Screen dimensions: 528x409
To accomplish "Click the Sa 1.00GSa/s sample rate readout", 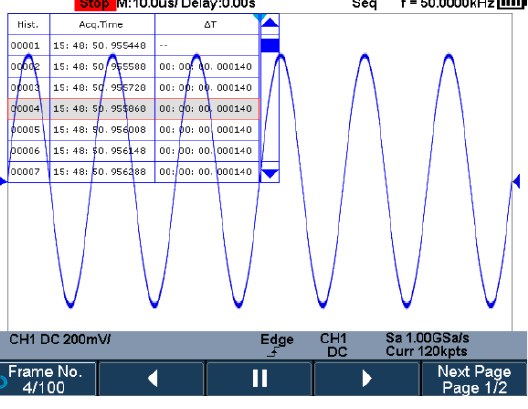I will [428, 338].
